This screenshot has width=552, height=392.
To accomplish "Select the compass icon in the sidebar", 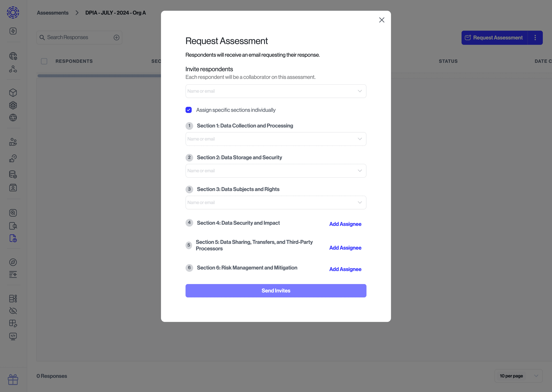I will click(x=13, y=262).
